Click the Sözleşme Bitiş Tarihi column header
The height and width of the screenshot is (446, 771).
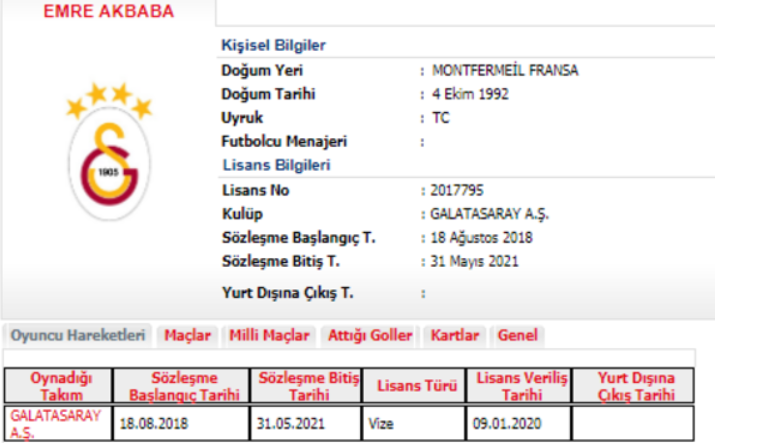[306, 386]
